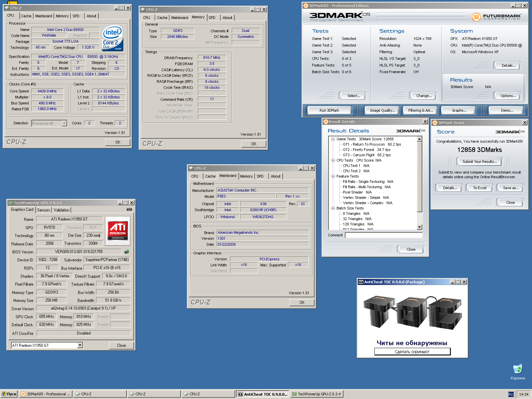Viewport: 532px width, 399px height.
Task: Click the Select tests button
Action: click(x=353, y=96)
